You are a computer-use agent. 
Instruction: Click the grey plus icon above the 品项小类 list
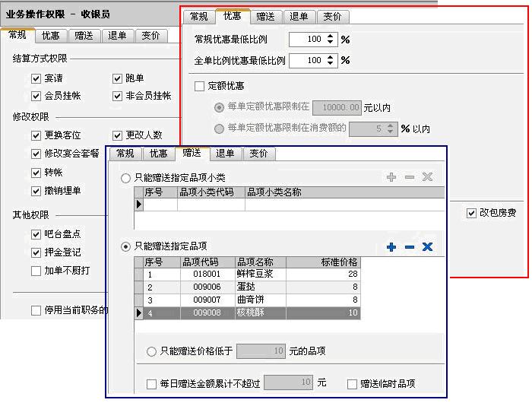pyautogui.click(x=391, y=177)
